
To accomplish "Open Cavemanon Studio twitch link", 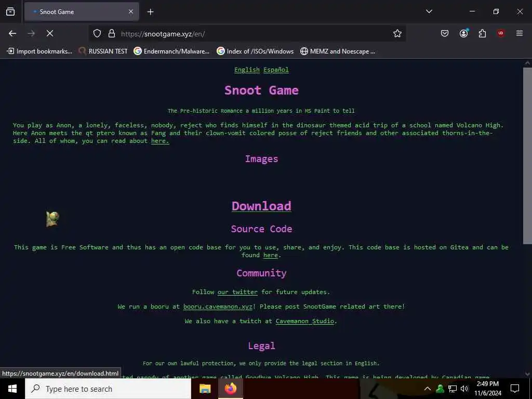I will click(x=304, y=321).
